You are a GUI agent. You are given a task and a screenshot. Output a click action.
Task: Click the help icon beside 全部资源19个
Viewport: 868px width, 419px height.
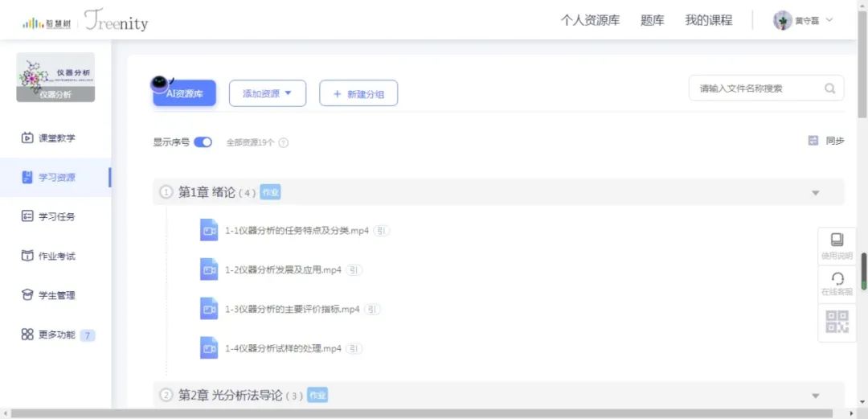tap(283, 142)
